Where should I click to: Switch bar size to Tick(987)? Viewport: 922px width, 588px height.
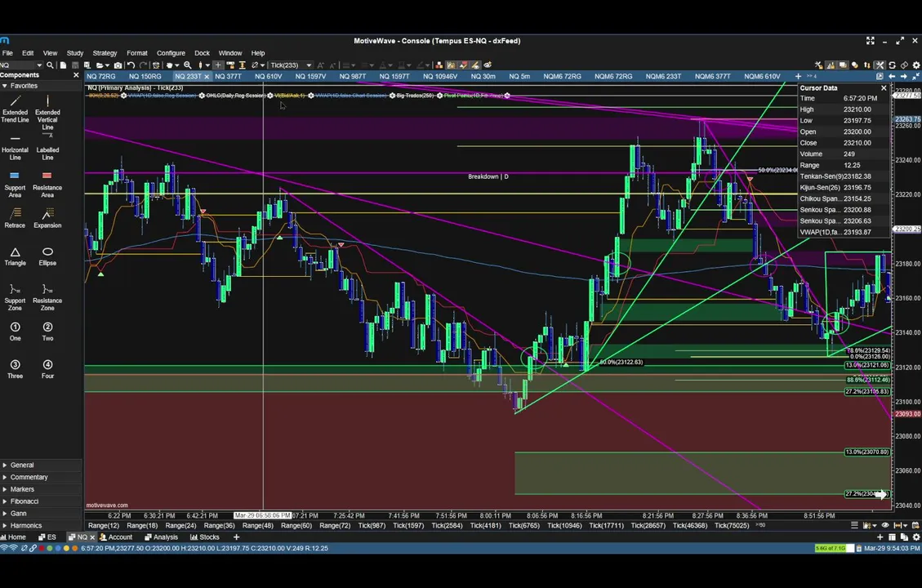[372, 526]
